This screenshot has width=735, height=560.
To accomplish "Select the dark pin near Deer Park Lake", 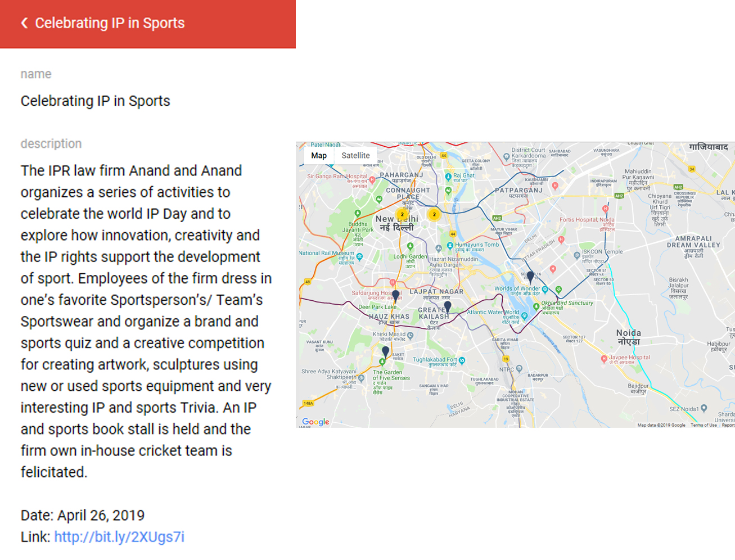I will pos(395,296).
